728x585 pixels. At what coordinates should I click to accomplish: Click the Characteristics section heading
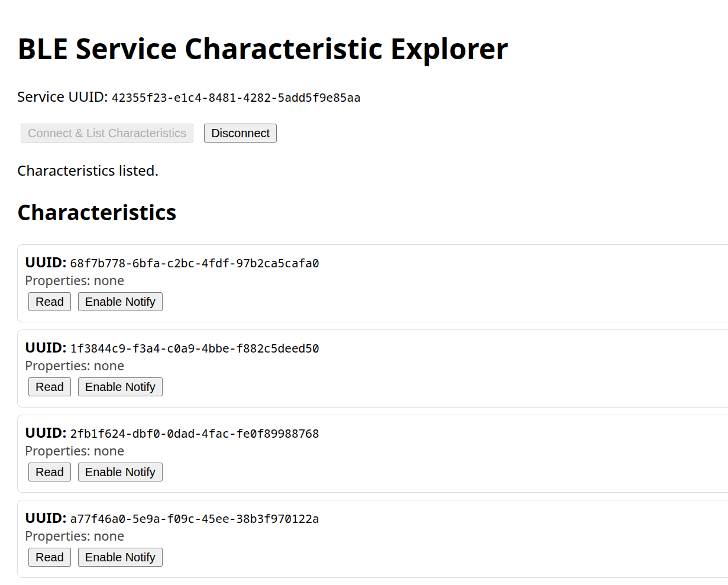[x=96, y=212]
